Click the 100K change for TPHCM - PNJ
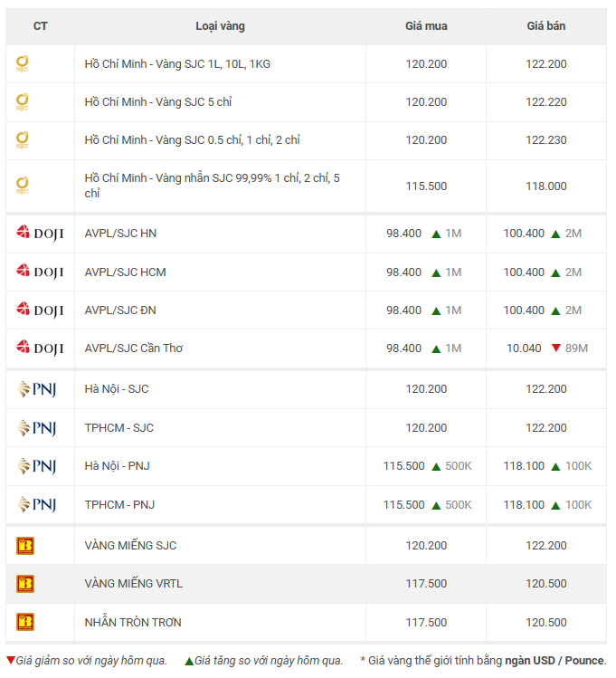The width and height of the screenshot is (616, 678). [x=578, y=504]
